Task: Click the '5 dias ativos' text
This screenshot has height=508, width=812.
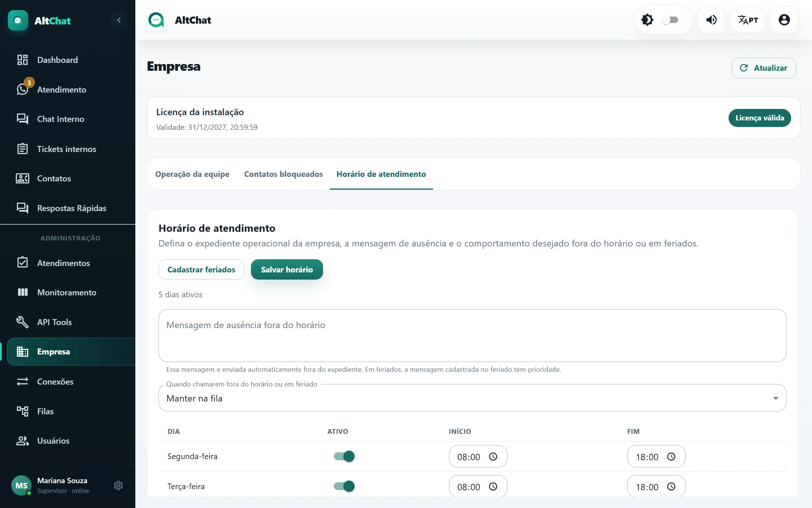Action: point(180,295)
